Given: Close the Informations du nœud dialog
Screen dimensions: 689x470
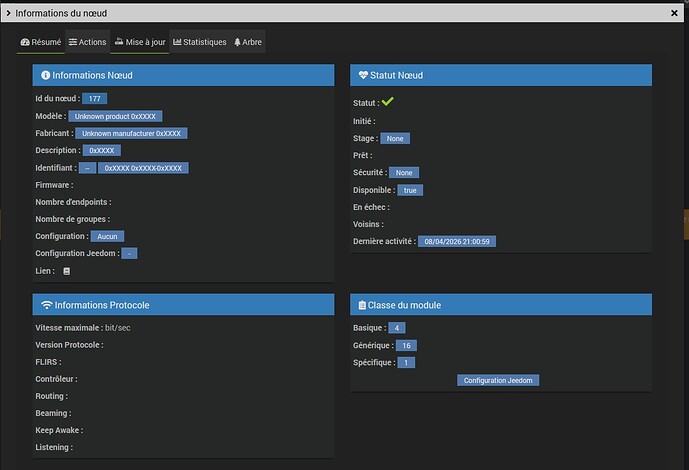Looking at the screenshot, I should (673, 13).
